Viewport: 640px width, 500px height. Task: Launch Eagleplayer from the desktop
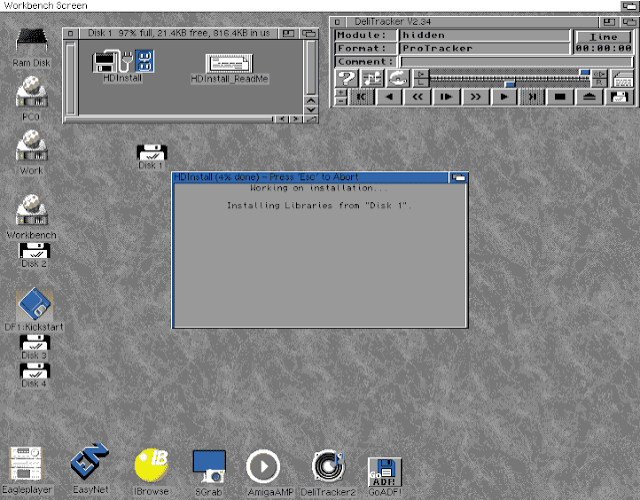[x=26, y=465]
